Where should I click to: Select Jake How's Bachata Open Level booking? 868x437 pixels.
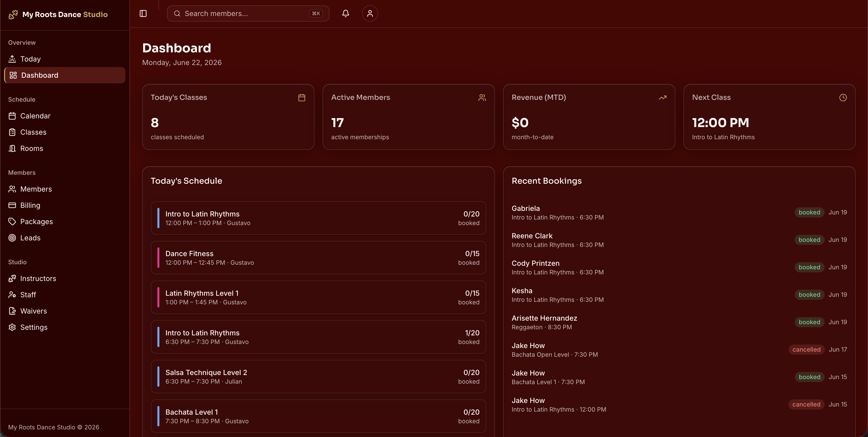pos(679,350)
